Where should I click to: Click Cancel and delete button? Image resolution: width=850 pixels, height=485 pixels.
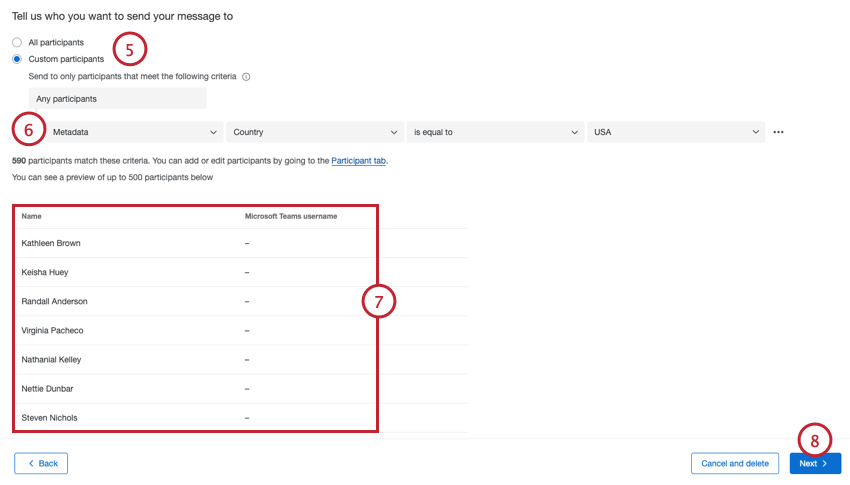coord(735,463)
